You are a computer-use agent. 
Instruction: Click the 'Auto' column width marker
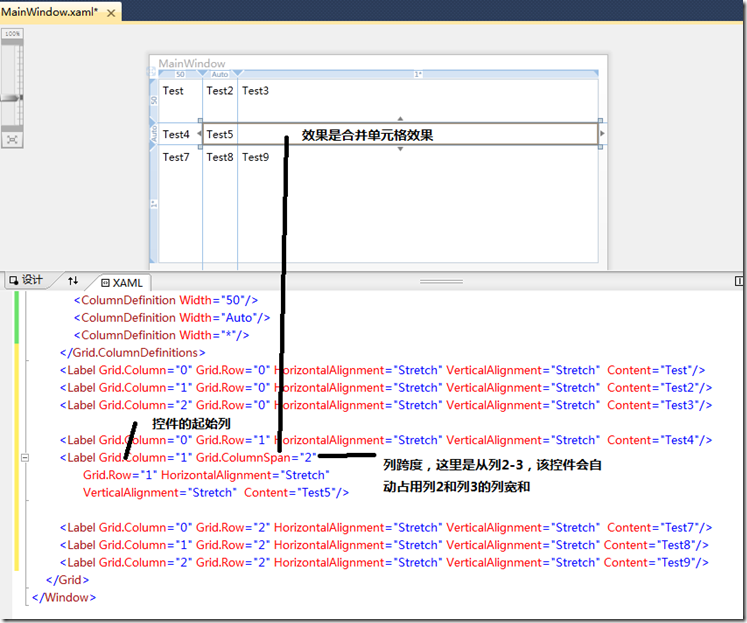click(x=220, y=74)
